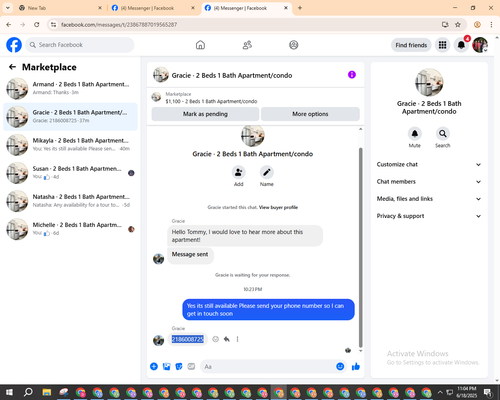Add people using the Add icon

pyautogui.click(x=239, y=172)
